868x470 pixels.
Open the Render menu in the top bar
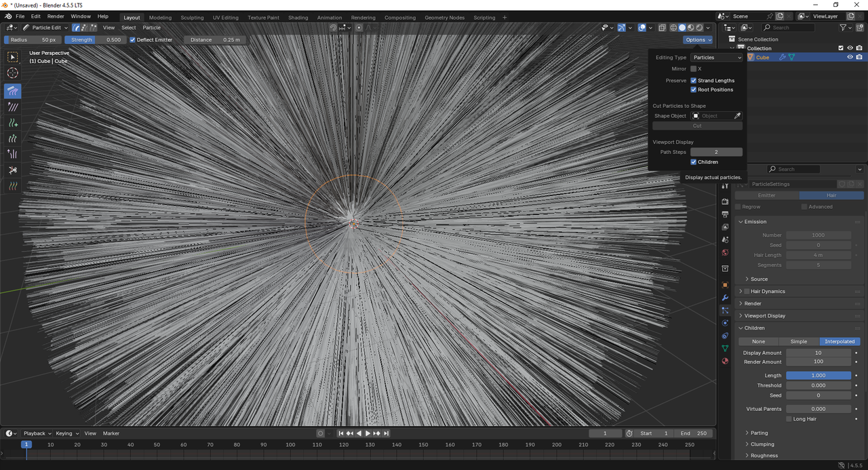point(56,16)
